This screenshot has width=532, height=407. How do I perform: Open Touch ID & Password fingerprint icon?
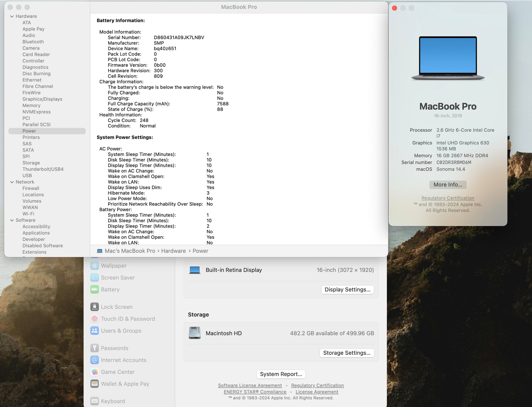point(95,319)
